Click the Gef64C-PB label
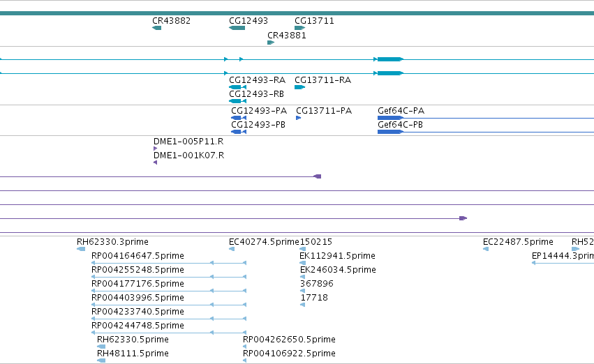 (x=400, y=125)
